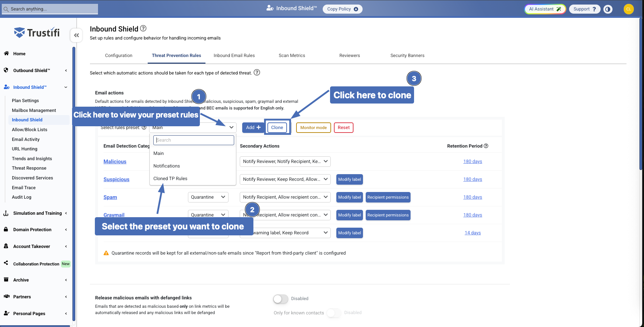Click the Outbound Shield shield icon

[6, 70]
